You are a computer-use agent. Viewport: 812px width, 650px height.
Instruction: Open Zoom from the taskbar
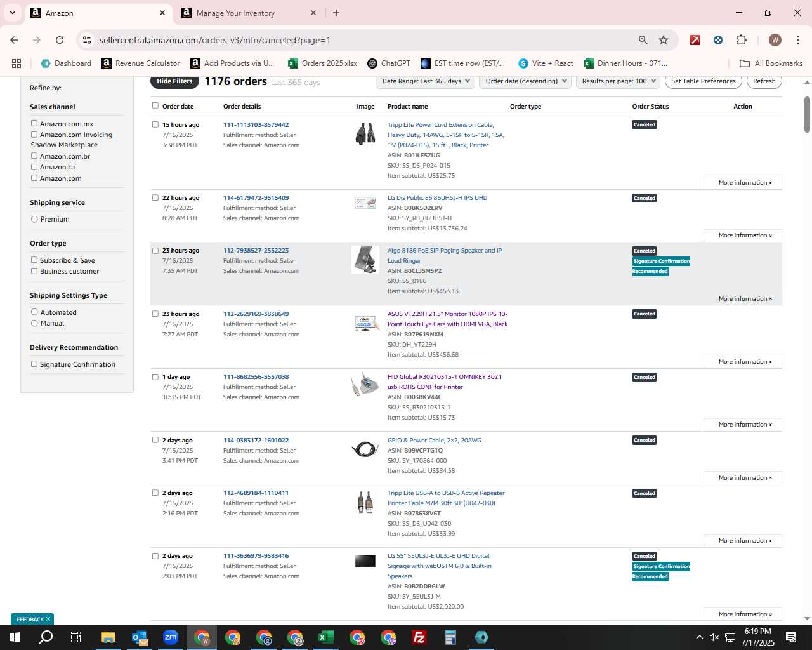point(171,637)
